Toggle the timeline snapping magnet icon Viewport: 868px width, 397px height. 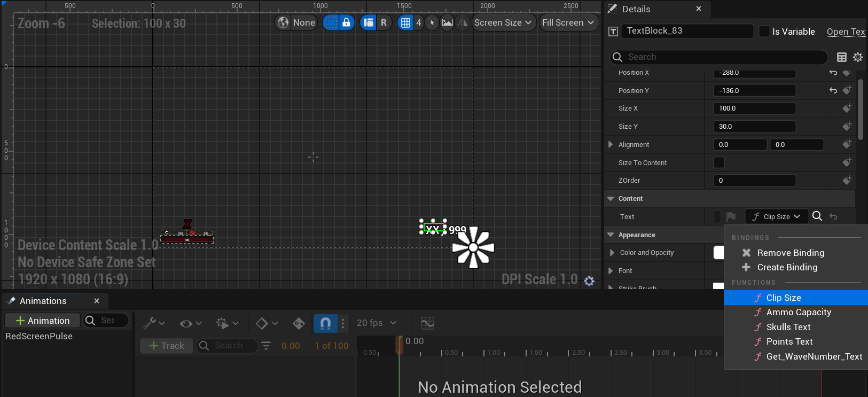click(325, 323)
